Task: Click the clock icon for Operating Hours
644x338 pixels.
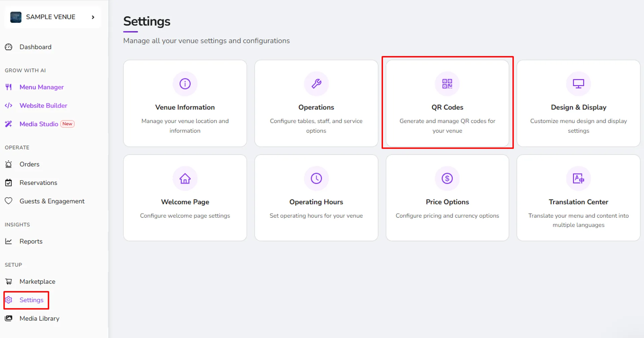Action: tap(316, 178)
